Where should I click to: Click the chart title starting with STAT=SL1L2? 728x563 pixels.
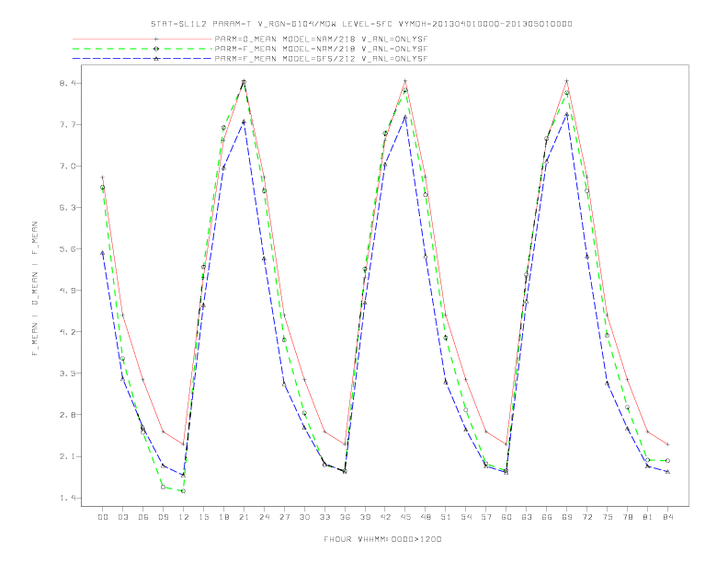tap(361, 24)
